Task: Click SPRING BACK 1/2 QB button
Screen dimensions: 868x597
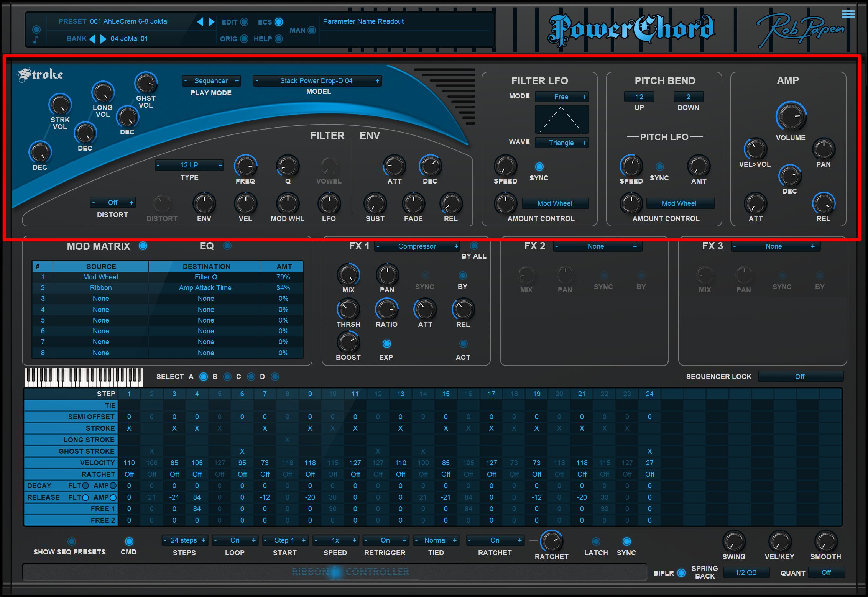Action: 746,572
